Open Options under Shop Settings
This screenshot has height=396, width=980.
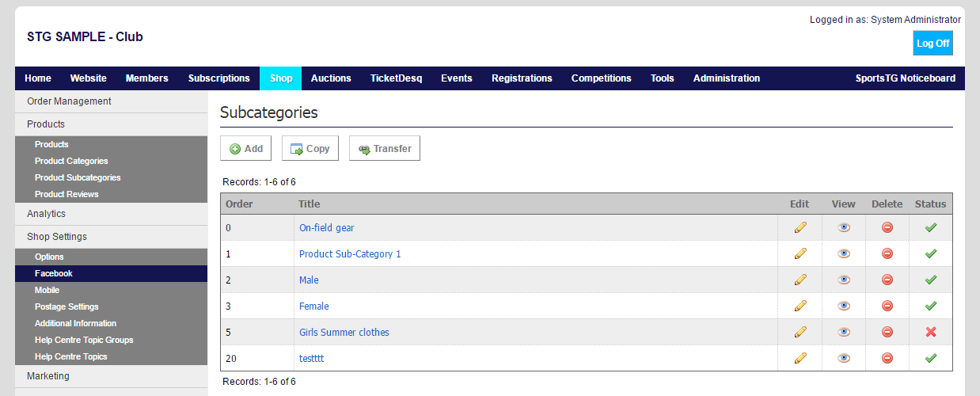point(111,257)
